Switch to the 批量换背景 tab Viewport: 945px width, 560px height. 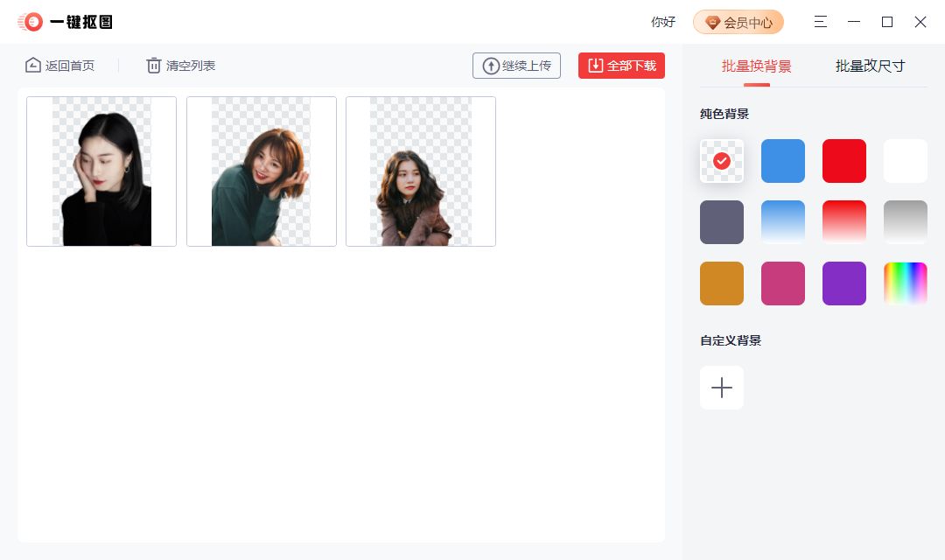756,66
